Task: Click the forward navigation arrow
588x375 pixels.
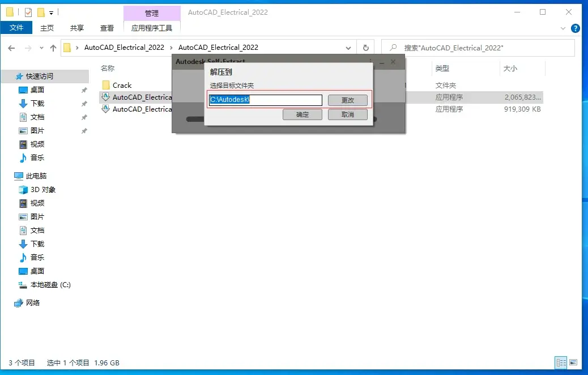Action: click(28, 48)
